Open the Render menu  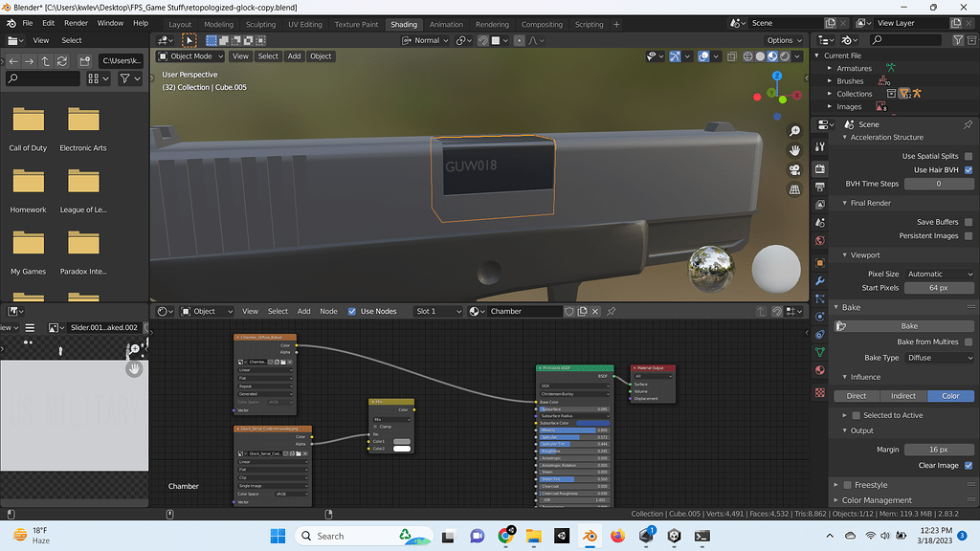click(77, 23)
